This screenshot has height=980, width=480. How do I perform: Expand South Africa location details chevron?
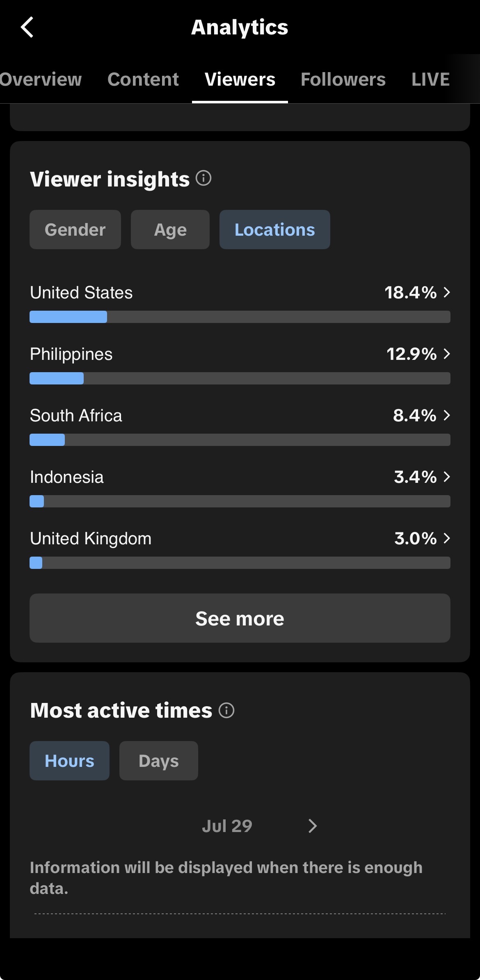click(x=447, y=415)
